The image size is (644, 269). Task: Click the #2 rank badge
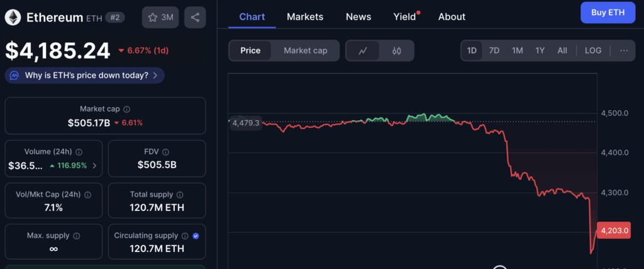click(x=115, y=17)
